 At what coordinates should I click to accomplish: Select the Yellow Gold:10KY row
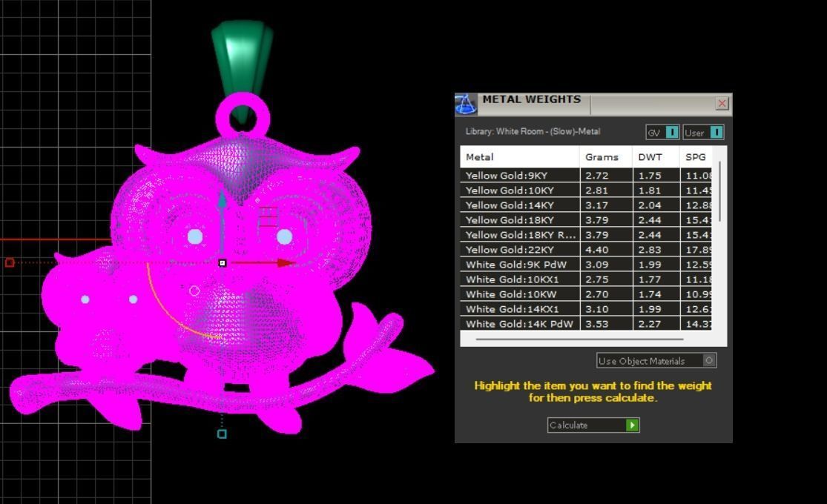pyautogui.click(x=586, y=190)
